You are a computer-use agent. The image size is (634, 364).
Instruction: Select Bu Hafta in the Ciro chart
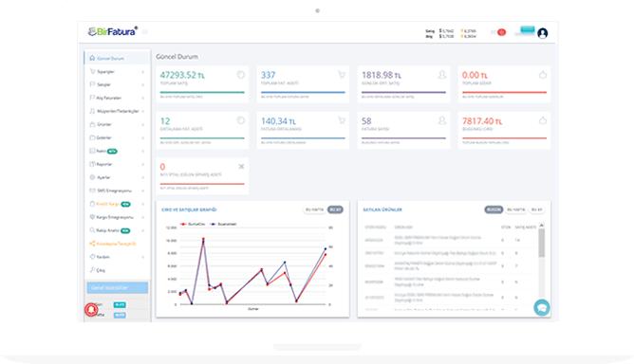tap(314, 209)
